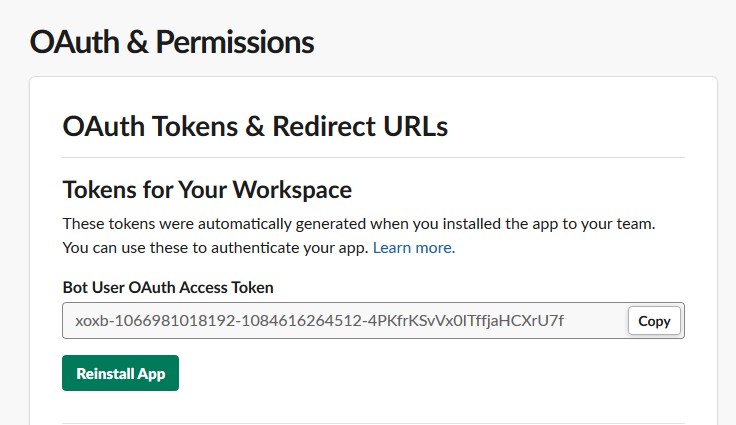
Task: Reinstall the app to your workspace
Action: [x=120, y=373]
